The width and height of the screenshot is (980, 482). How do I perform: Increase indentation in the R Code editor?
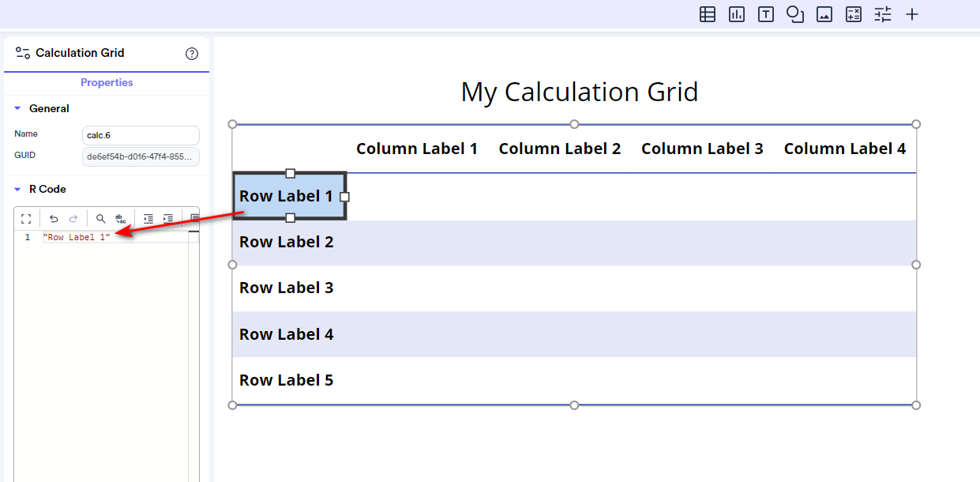(x=167, y=218)
